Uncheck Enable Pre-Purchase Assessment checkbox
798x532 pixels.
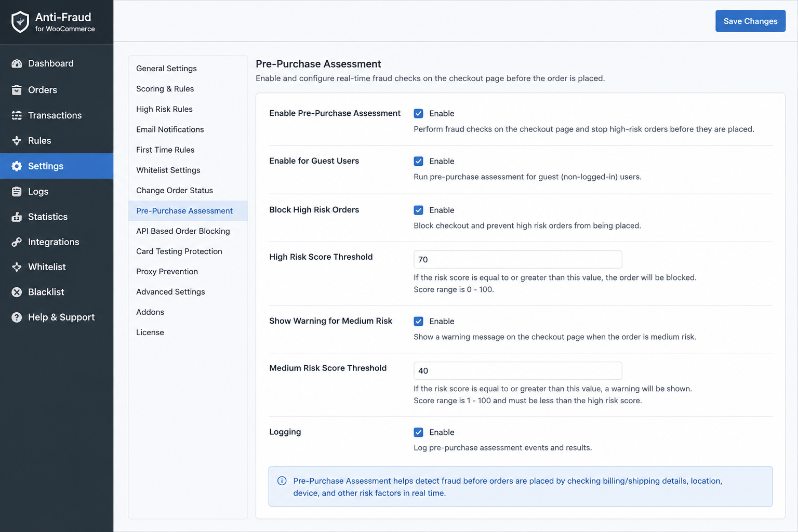pos(418,113)
